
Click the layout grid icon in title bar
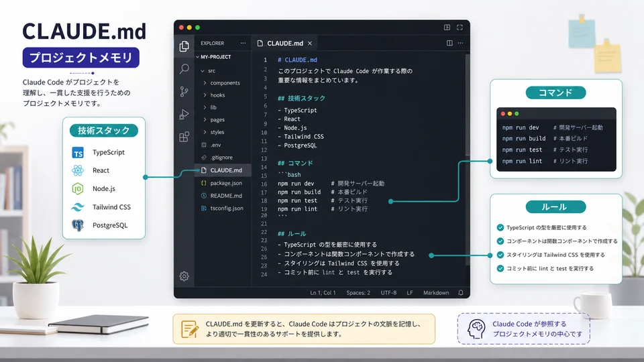click(447, 27)
